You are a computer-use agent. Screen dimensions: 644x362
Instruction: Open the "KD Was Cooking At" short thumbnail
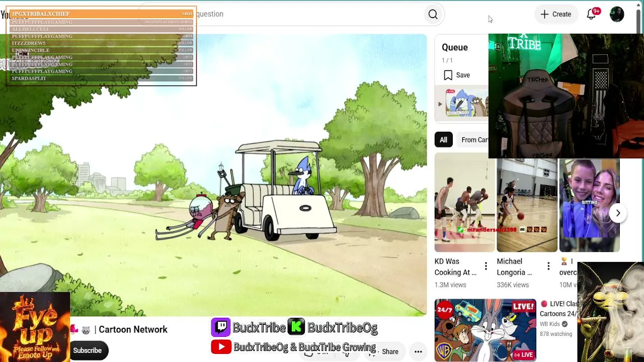point(464,202)
